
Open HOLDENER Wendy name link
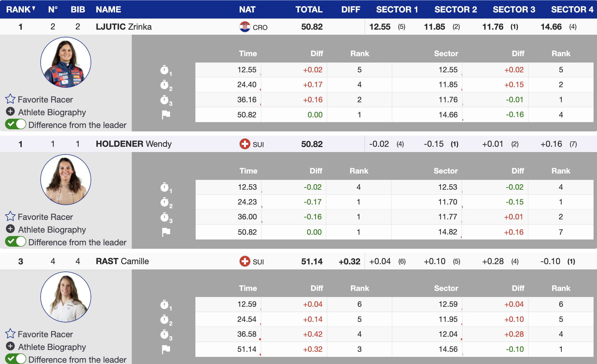134,144
